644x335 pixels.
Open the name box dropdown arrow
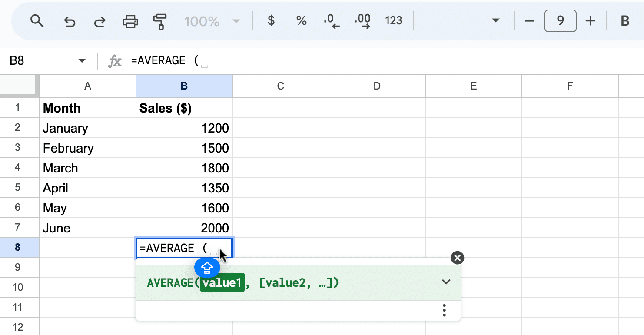82,61
